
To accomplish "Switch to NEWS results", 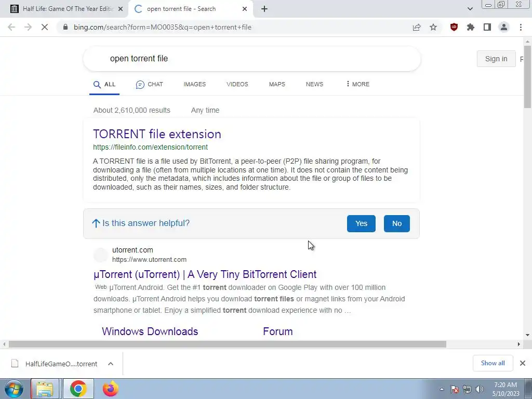I will pyautogui.click(x=314, y=84).
